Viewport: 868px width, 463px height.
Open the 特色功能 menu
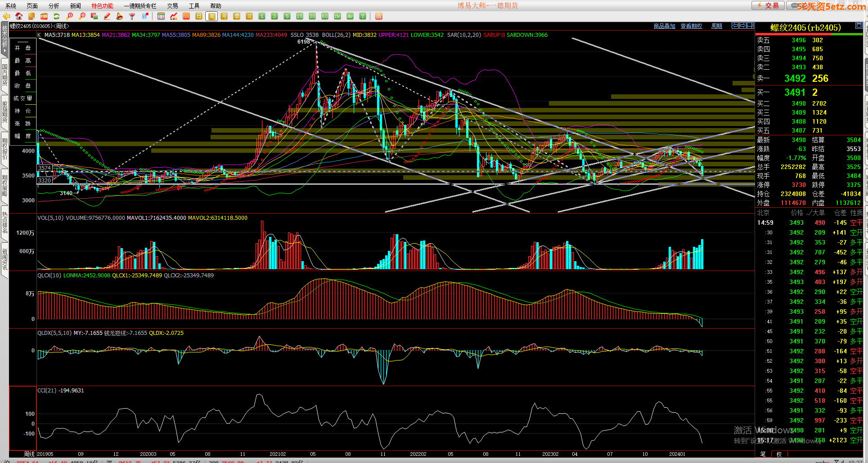(102, 6)
